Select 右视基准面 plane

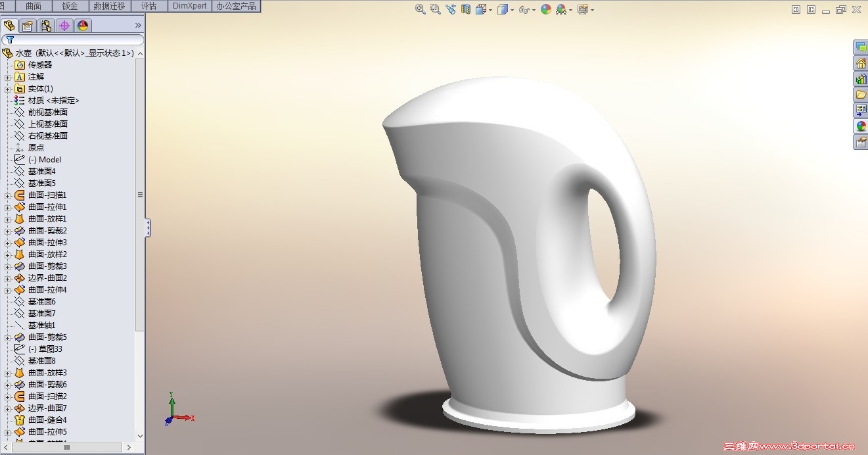click(47, 136)
